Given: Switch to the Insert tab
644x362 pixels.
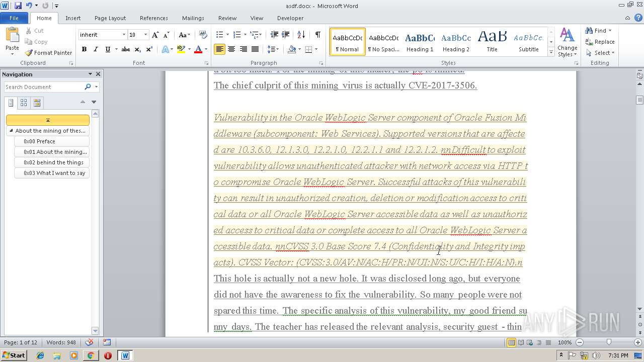Looking at the screenshot, I should pyautogui.click(x=73, y=18).
